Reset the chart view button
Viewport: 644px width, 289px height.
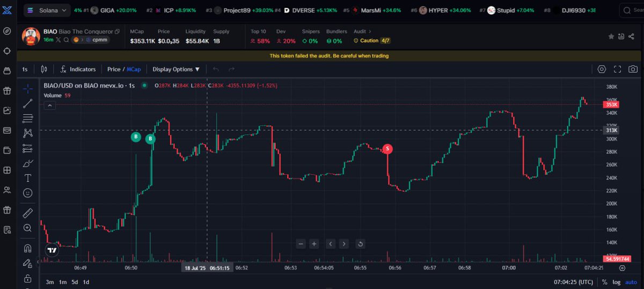coord(360,244)
